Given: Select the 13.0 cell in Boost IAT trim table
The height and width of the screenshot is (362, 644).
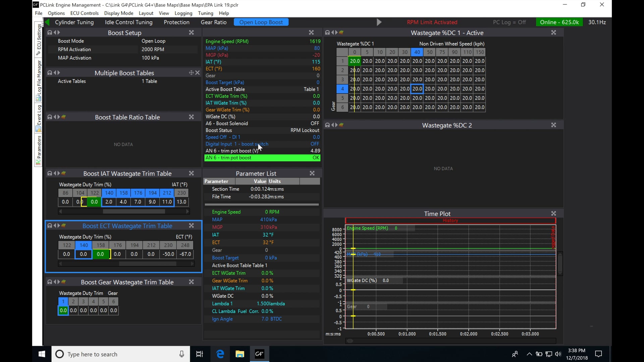Looking at the screenshot, I should point(181,202).
